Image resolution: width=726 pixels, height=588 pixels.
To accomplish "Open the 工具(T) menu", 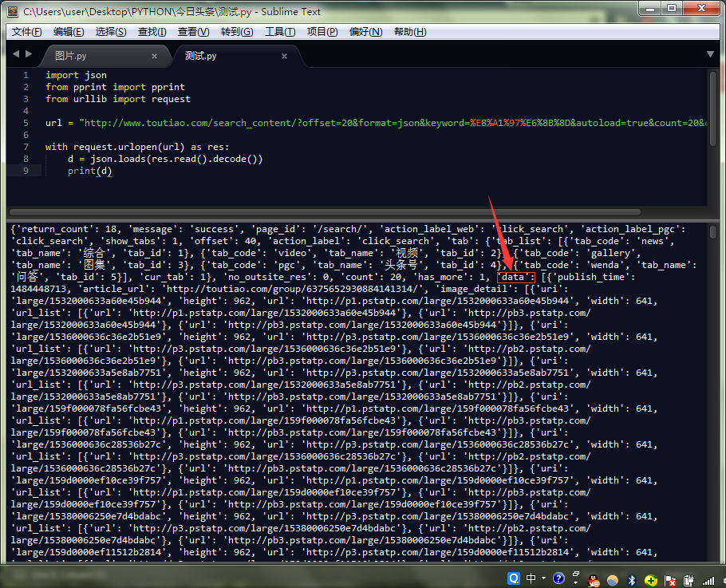I will 280,32.
